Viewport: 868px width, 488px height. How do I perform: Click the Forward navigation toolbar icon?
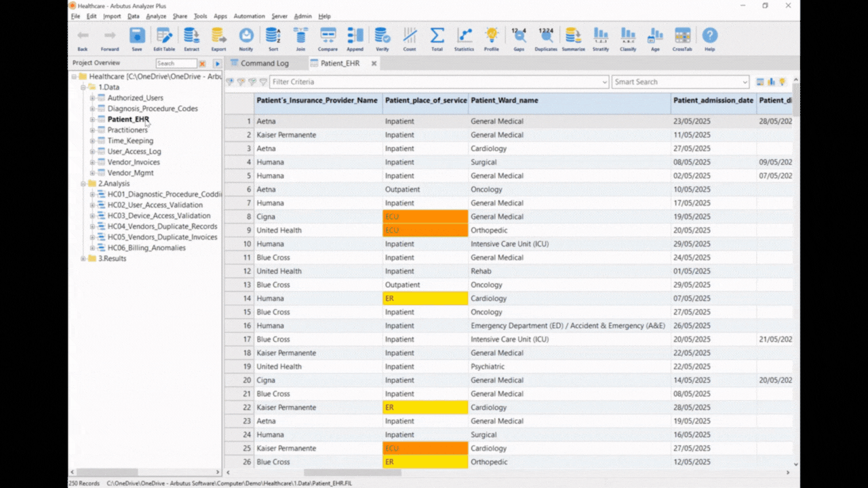pyautogui.click(x=110, y=39)
